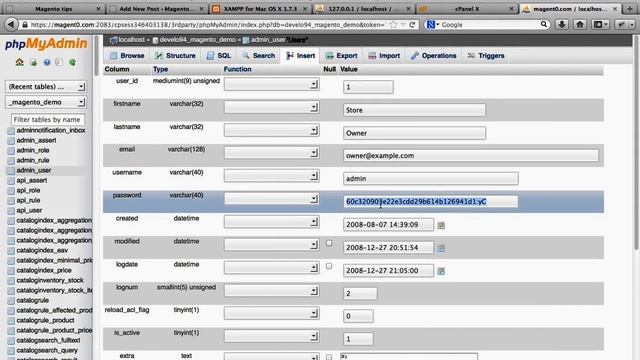This screenshot has width=640, height=360.
Task: Click the browser URL address bar
Action: (x=208, y=24)
